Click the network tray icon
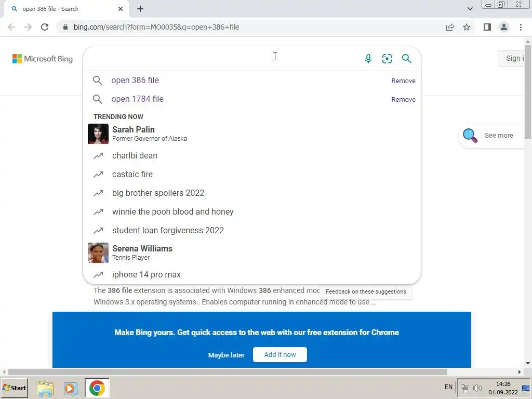This screenshot has width=532, height=399. click(x=465, y=388)
